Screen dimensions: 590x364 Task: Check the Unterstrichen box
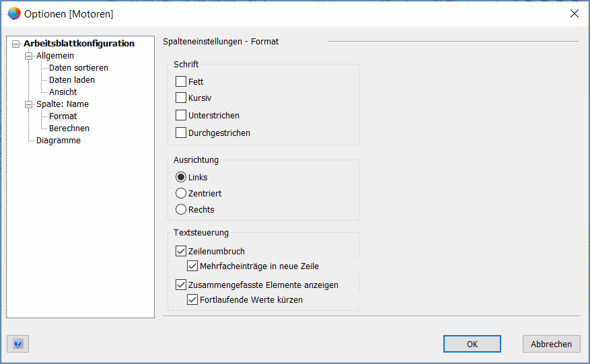pos(181,116)
